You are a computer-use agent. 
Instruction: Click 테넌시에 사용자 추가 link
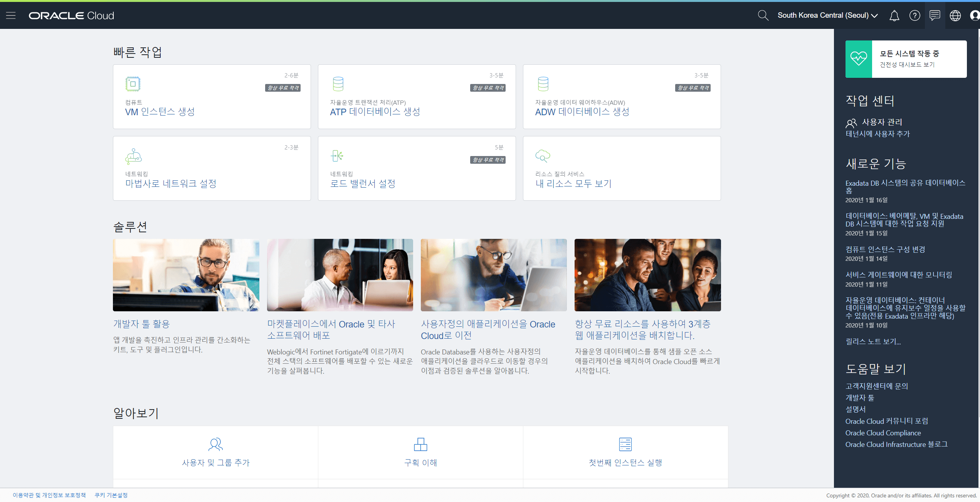click(877, 134)
